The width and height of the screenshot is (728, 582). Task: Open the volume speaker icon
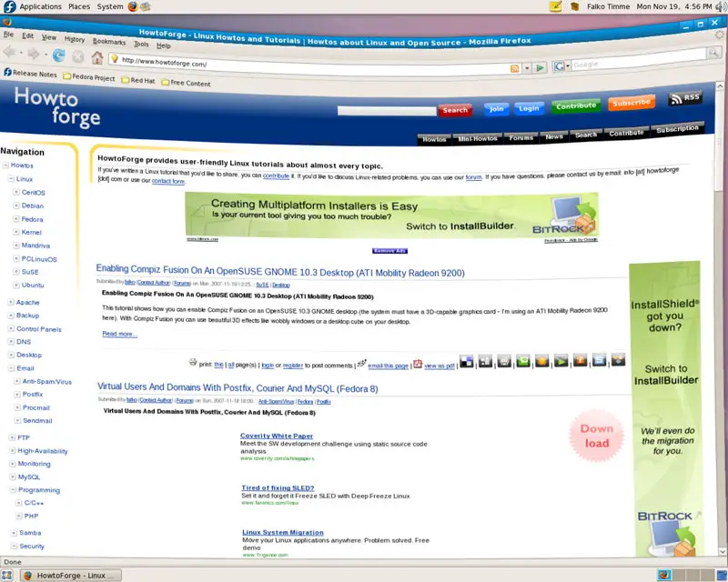tap(722, 6)
